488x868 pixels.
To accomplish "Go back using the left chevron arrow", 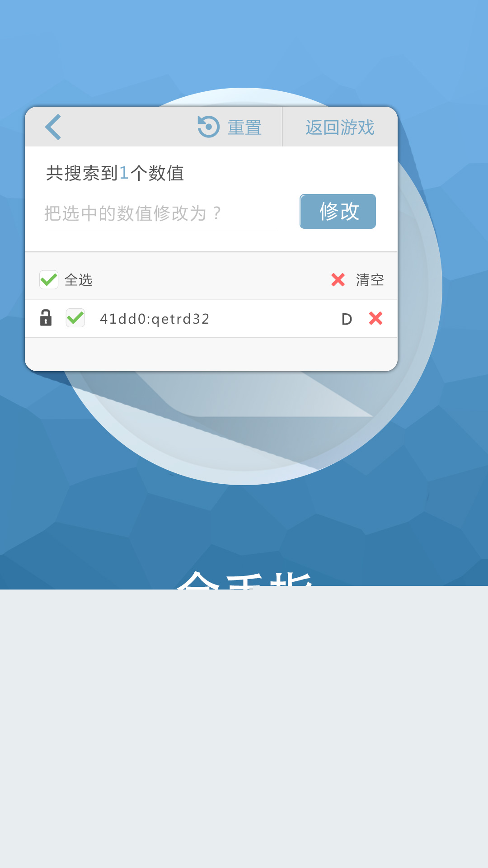I will coord(53,127).
